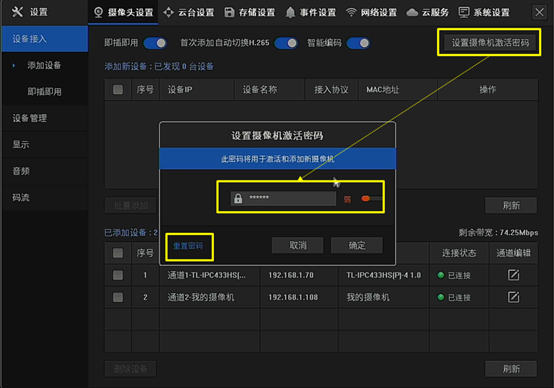Click 刷新 below added devices table
Screen dimensions: 554x388
pos(511,369)
